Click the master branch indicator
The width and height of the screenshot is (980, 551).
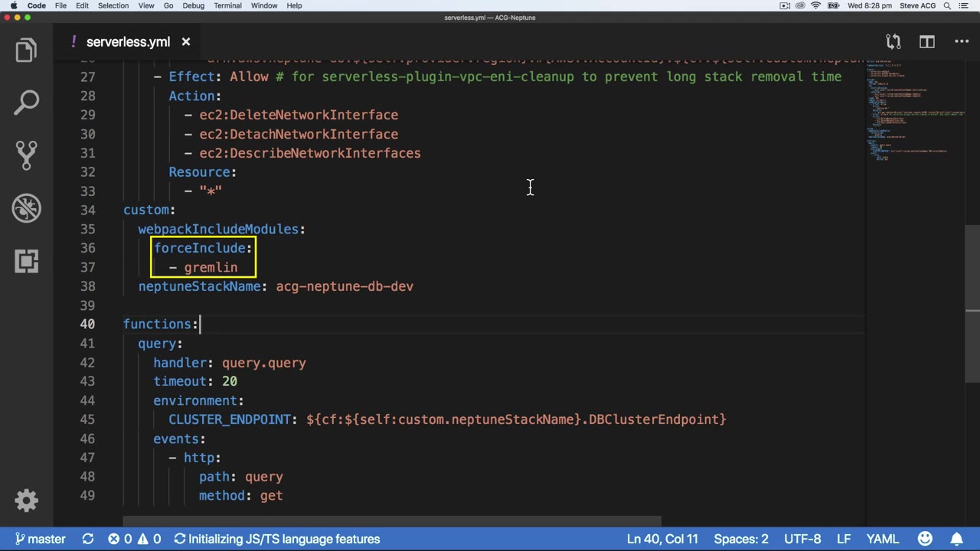click(x=40, y=539)
